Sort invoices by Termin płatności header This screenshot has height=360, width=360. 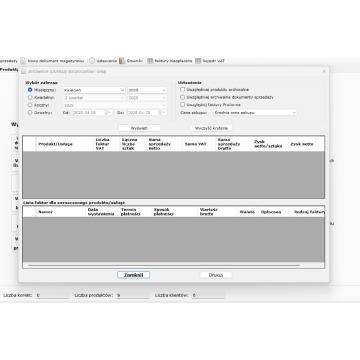point(135,212)
